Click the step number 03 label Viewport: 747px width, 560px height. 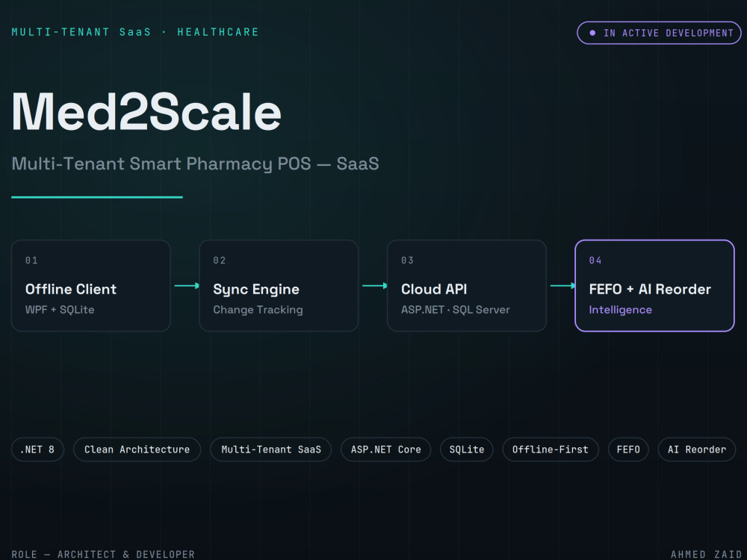point(407,261)
